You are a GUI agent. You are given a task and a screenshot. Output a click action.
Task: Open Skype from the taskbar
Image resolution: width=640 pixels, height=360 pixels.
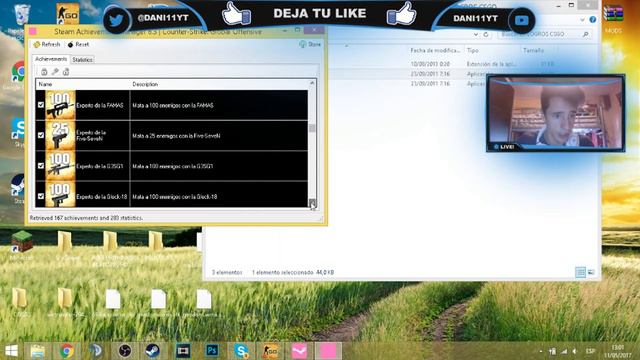241,351
